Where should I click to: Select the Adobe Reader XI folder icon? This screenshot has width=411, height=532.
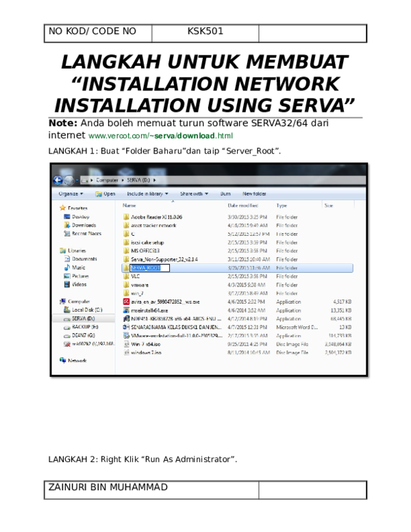point(126,217)
